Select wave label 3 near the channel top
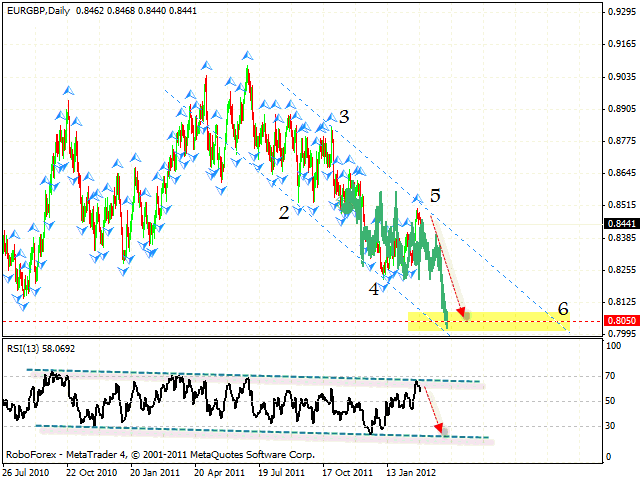This screenshot has width=640, height=480. coord(343,117)
